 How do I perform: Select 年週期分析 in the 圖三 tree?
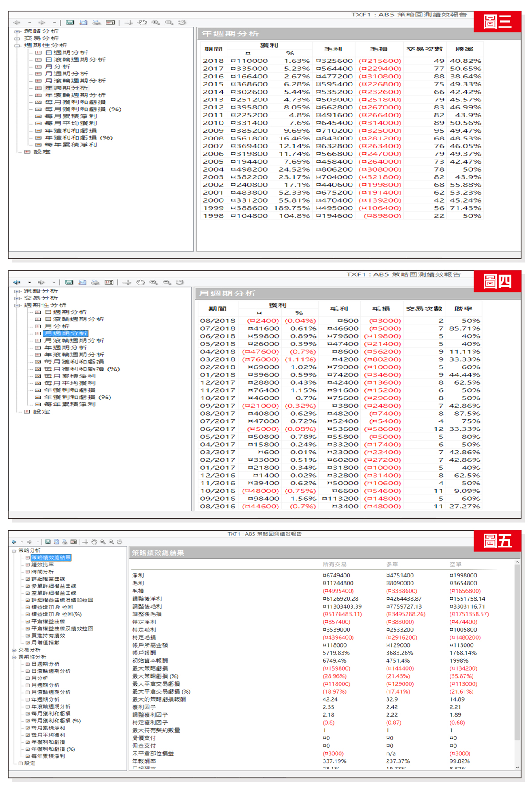coord(66,88)
